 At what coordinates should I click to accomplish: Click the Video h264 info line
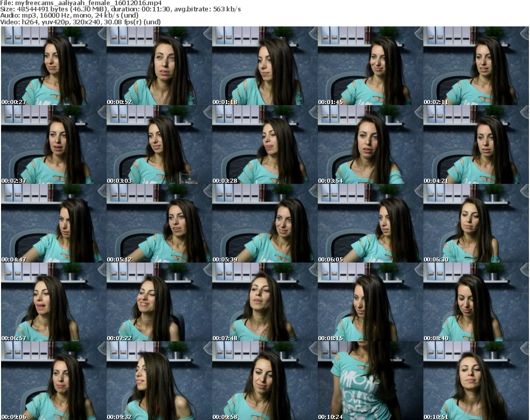coord(80,22)
